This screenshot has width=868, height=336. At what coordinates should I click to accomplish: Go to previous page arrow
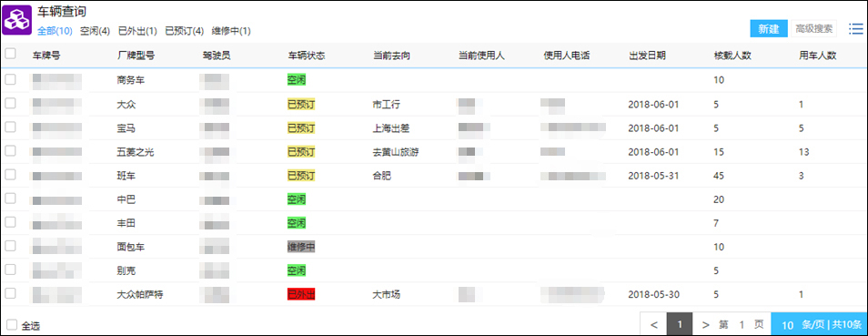point(654,324)
